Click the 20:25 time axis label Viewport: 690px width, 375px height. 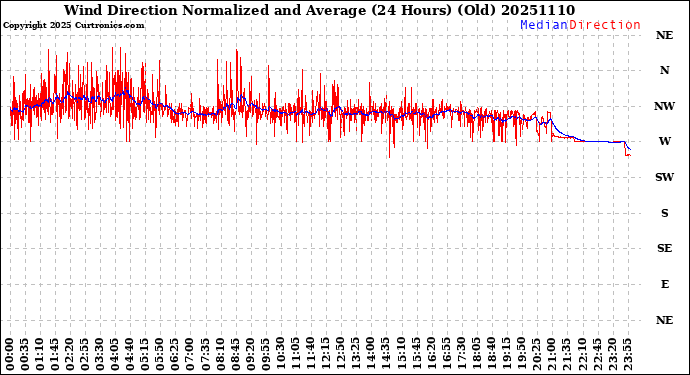point(536,354)
